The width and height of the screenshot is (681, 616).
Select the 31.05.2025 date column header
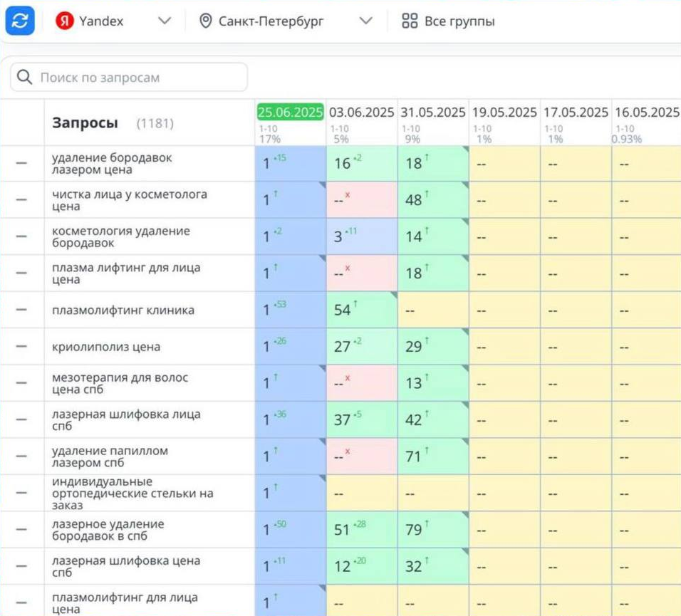coord(433,112)
